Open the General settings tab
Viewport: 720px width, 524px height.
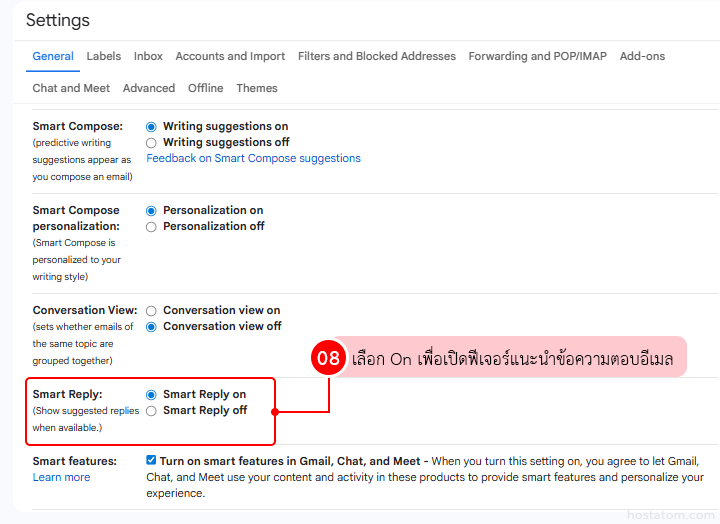(x=53, y=56)
